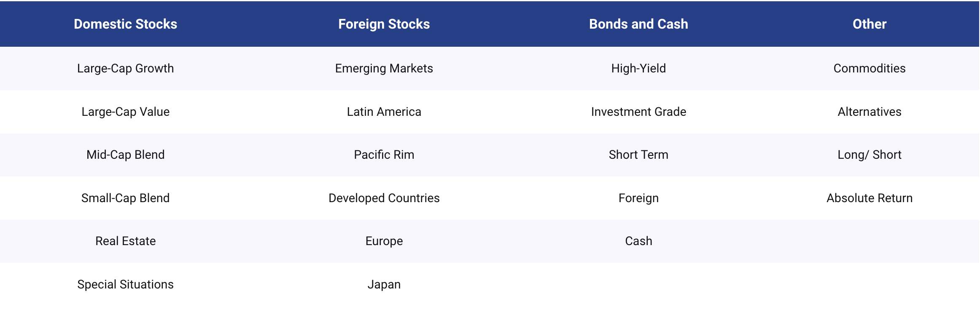Screen dimensions: 980x315
Task: Select the Mid-Cap Blend cell
Action: click(125, 155)
